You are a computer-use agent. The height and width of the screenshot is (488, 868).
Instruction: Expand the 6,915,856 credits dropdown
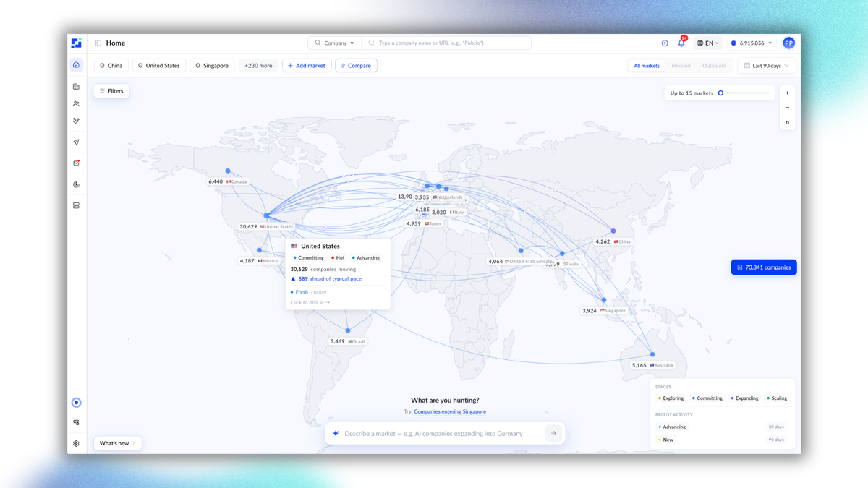pos(752,43)
